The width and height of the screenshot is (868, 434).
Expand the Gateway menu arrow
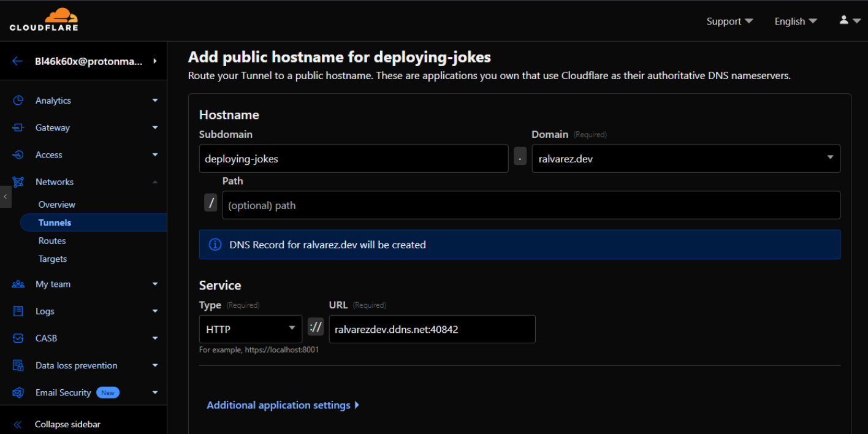coord(155,128)
